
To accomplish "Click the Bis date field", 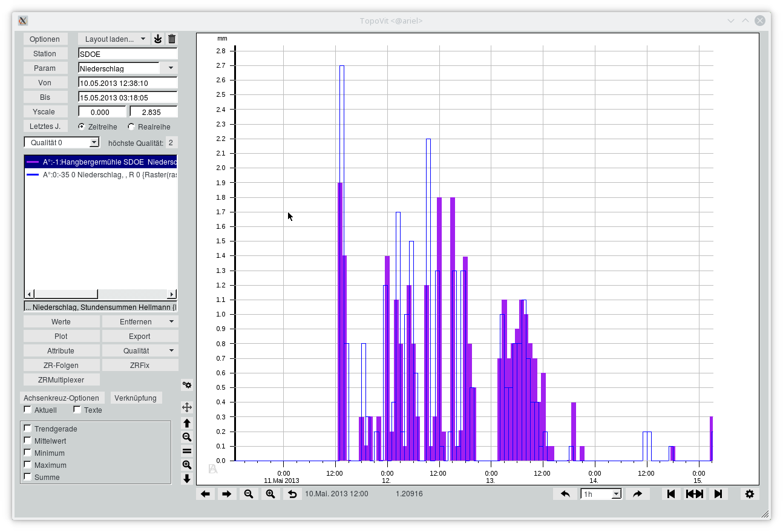I will tap(128, 97).
